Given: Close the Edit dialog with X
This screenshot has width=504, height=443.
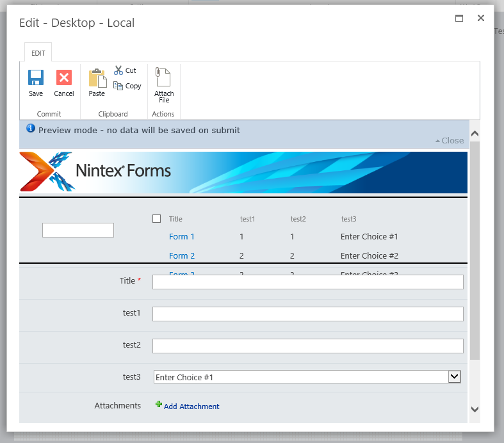Looking at the screenshot, I should coord(481,18).
